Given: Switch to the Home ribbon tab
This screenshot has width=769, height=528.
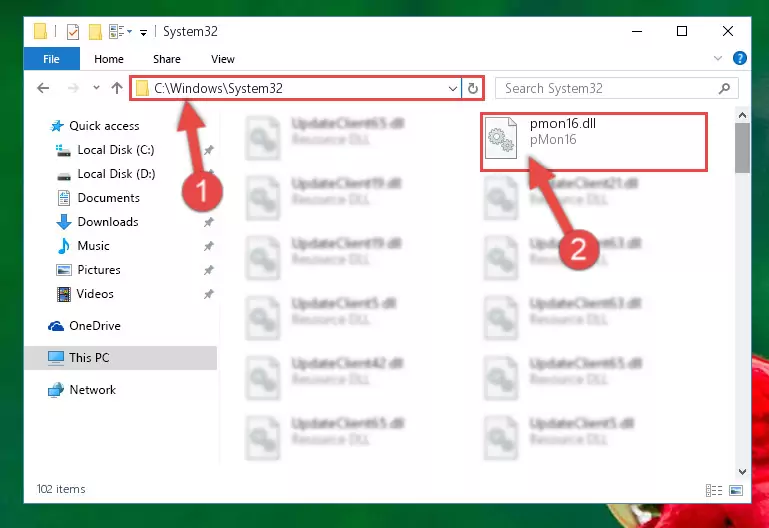Looking at the screenshot, I should [109, 59].
